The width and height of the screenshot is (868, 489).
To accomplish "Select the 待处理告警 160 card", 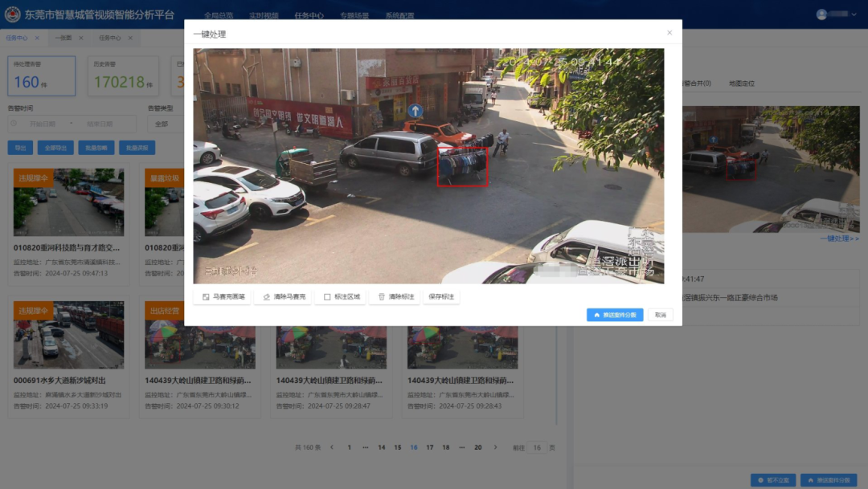I will pyautogui.click(x=42, y=75).
